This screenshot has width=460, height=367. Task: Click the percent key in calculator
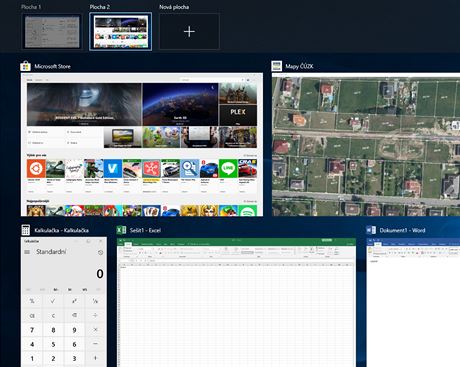(x=32, y=301)
